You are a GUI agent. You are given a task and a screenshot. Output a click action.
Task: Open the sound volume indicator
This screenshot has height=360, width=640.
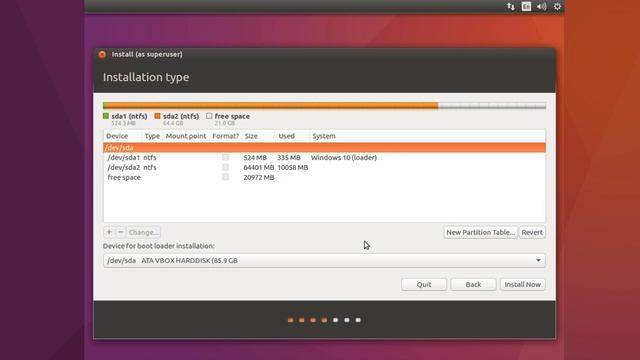[542, 7]
